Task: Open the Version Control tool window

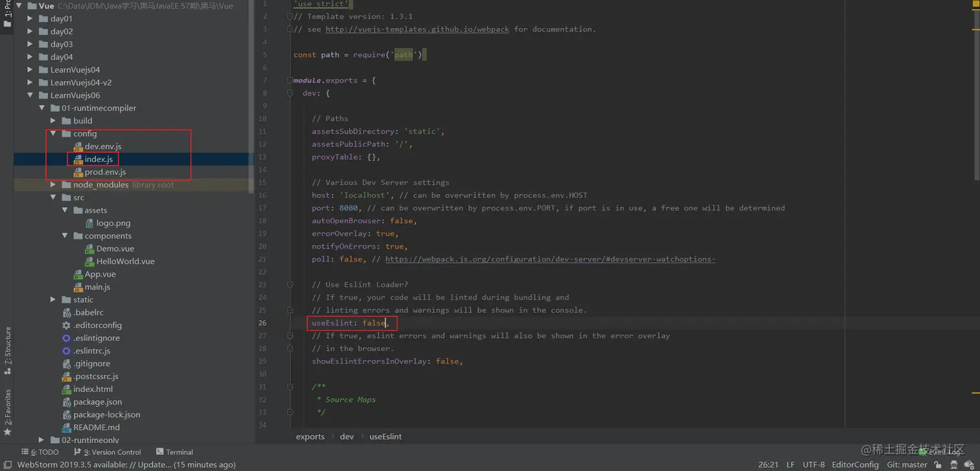Action: coord(107,452)
